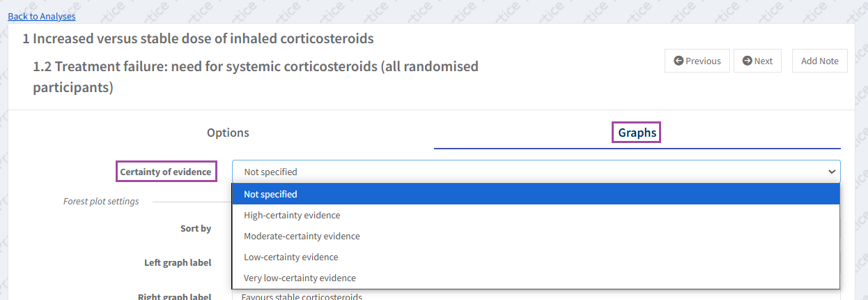
Task: Switch to the Graphs tab
Action: coord(637,133)
